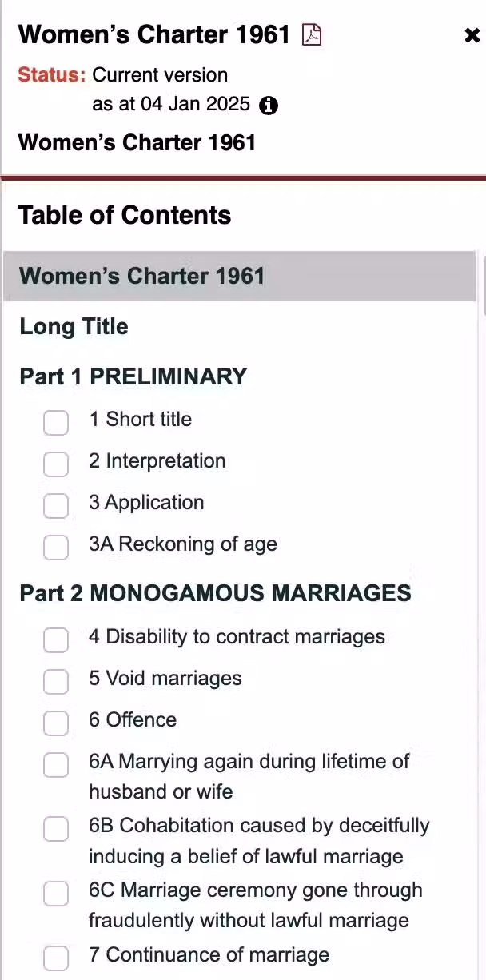Close the table of contents panel

click(472, 35)
